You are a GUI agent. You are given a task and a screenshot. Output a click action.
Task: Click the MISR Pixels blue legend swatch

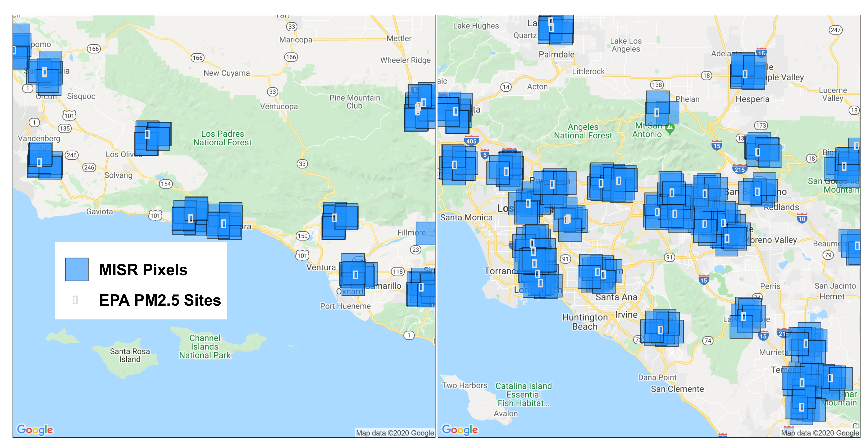coord(77,269)
